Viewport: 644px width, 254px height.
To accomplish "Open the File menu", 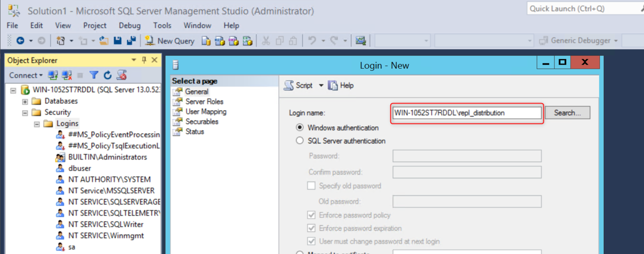I will 12,25.
